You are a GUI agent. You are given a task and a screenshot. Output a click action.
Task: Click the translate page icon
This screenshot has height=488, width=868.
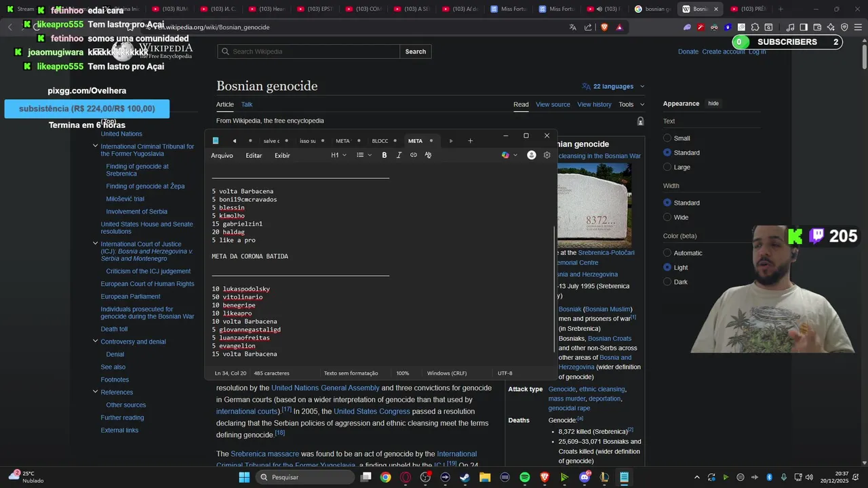pyautogui.click(x=573, y=27)
